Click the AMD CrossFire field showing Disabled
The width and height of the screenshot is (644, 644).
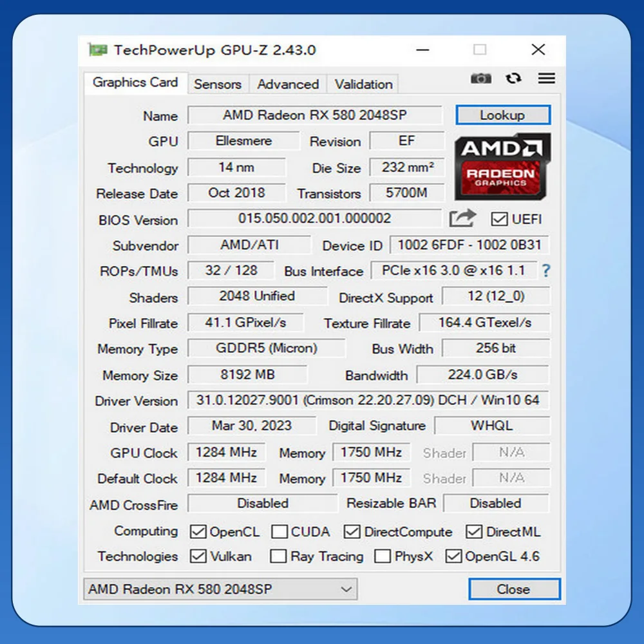pos(263,503)
